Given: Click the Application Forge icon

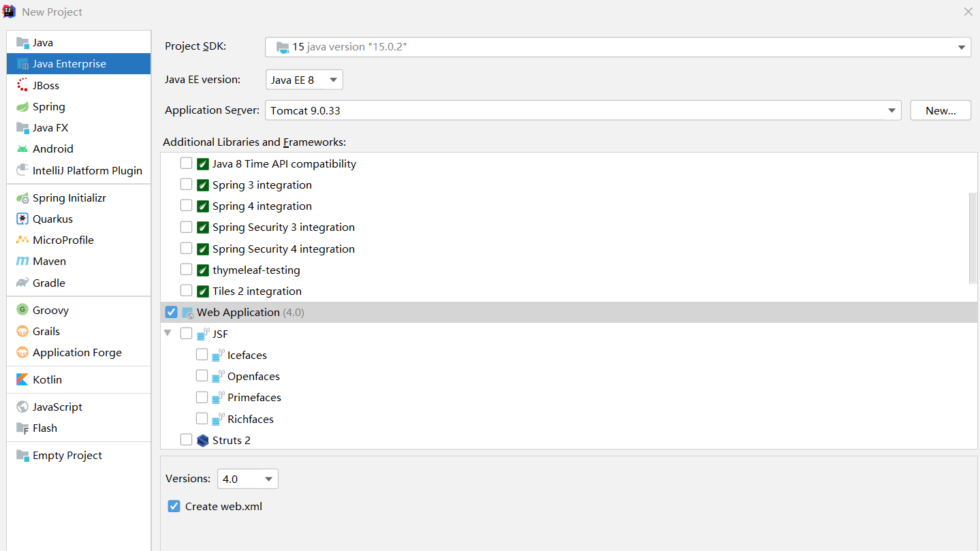Looking at the screenshot, I should [x=22, y=352].
